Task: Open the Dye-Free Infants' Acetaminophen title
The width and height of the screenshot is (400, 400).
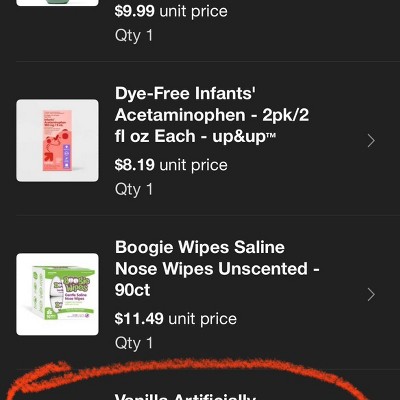Action: coord(212,115)
